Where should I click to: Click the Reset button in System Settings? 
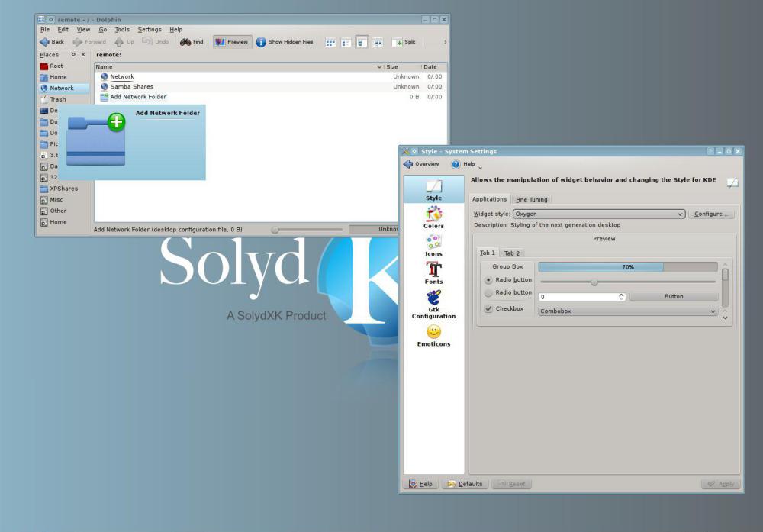pyautogui.click(x=511, y=484)
